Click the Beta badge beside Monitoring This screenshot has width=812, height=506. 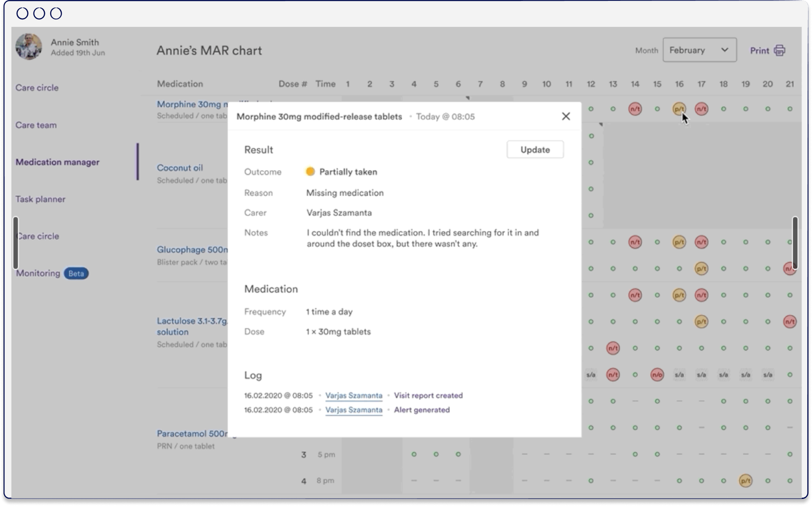76,273
